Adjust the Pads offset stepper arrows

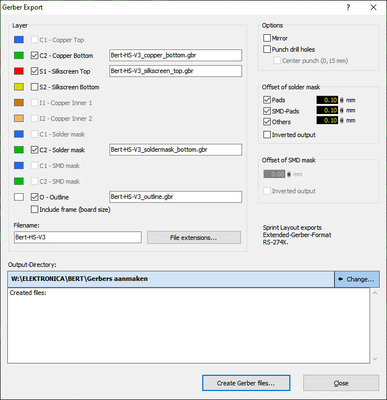click(x=341, y=100)
